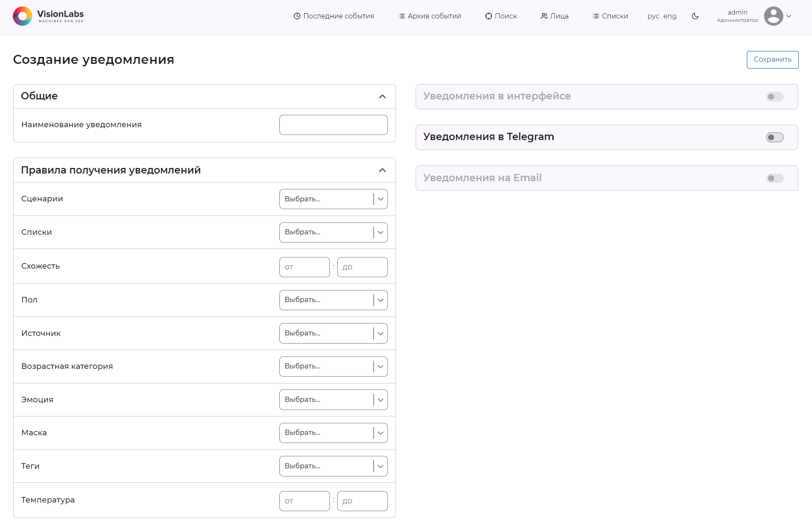
Task: Toggle dark mode with the moon icon
Action: [x=695, y=16]
